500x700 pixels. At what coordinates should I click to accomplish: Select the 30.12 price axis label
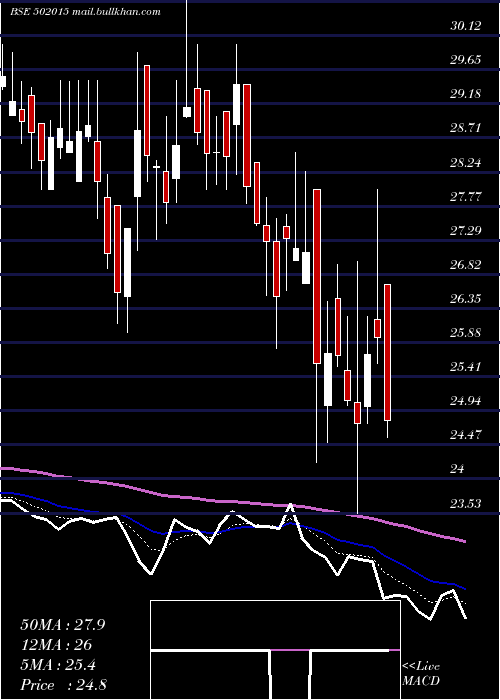pyautogui.click(x=466, y=26)
